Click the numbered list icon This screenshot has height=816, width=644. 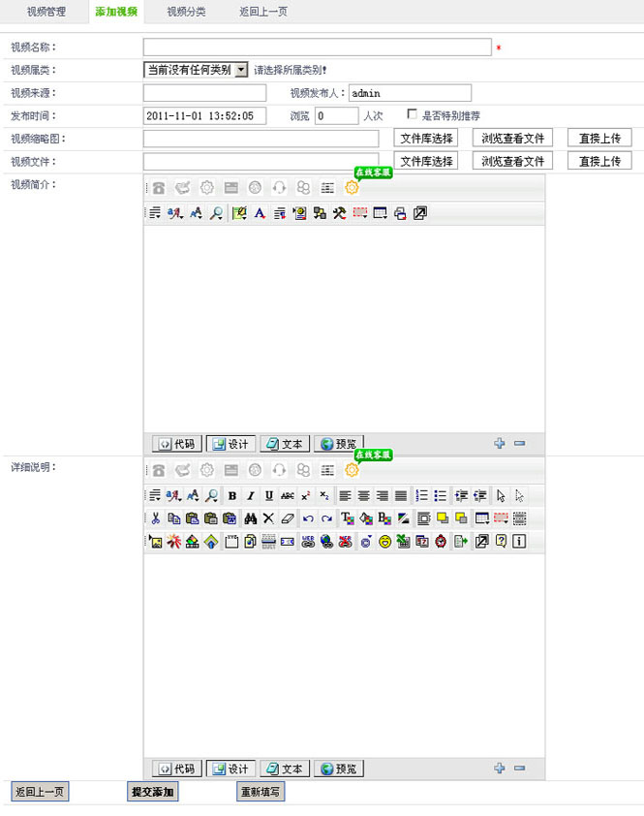coord(421,495)
